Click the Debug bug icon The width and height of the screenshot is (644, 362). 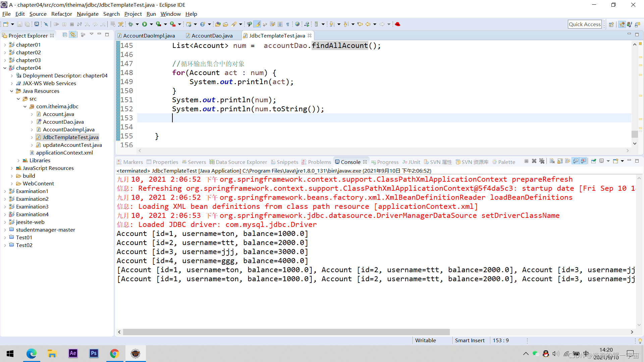tap(131, 24)
